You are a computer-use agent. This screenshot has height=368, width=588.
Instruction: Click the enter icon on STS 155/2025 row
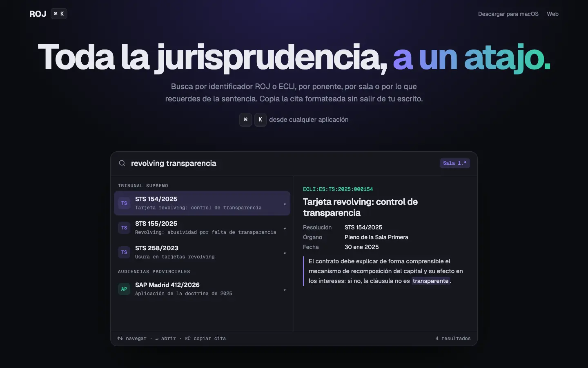point(285,228)
